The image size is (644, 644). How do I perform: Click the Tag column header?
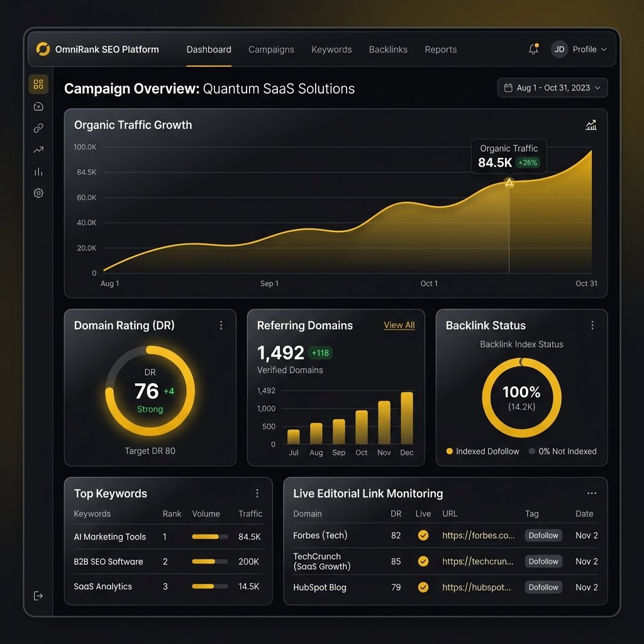pyautogui.click(x=531, y=514)
